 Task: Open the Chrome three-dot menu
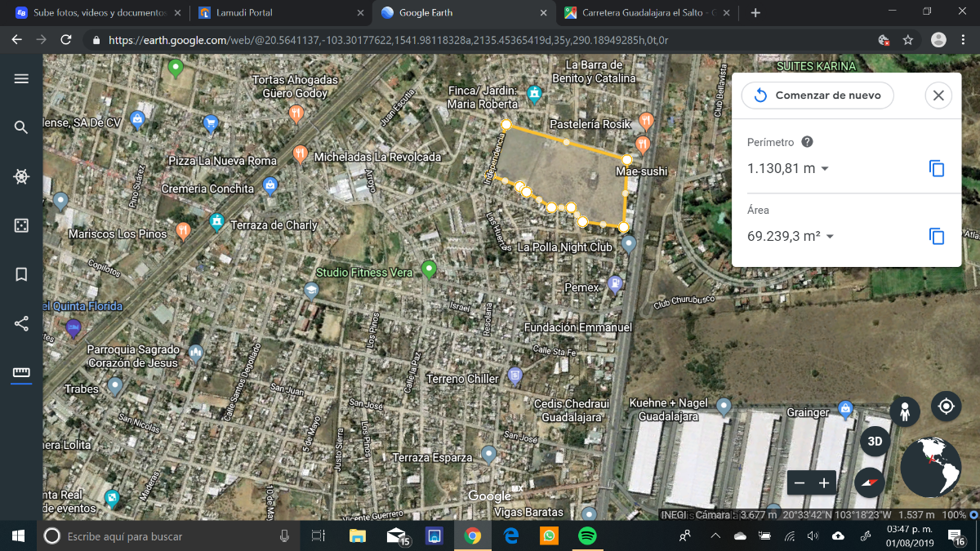[x=963, y=39]
